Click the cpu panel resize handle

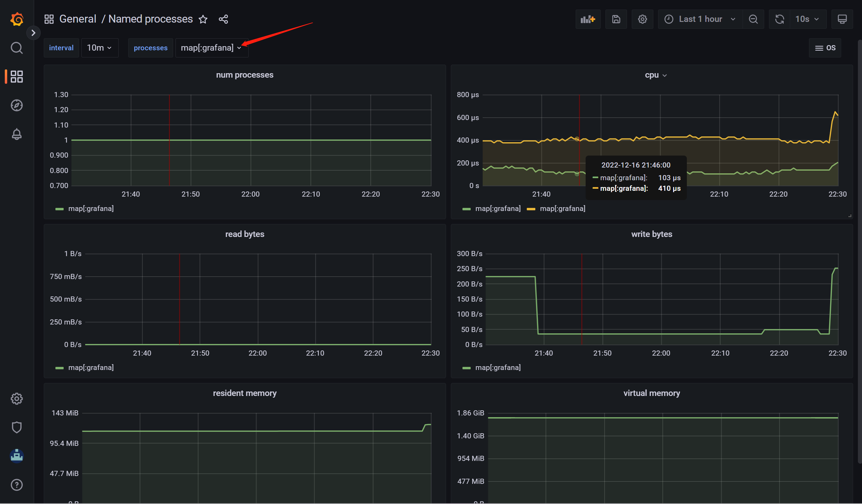850,216
